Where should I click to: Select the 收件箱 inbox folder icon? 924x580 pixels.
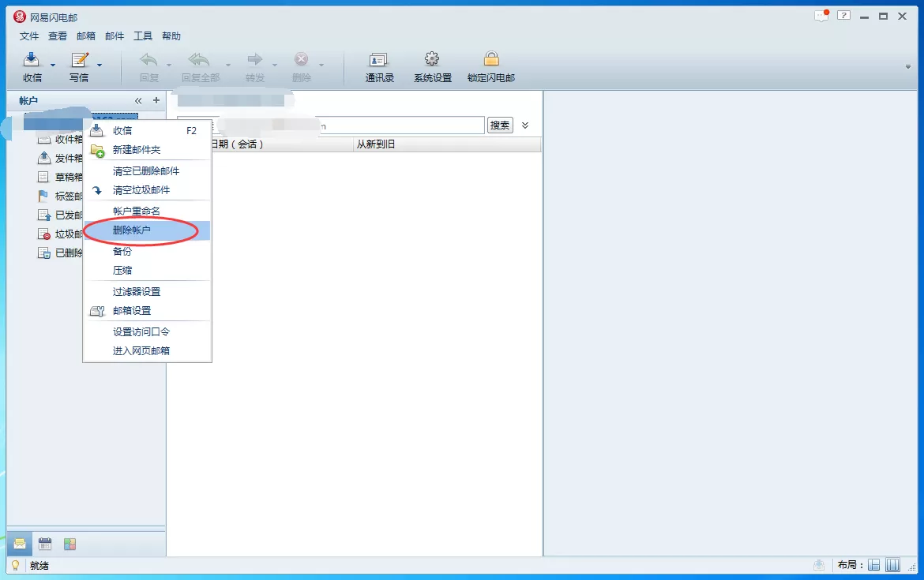point(43,140)
